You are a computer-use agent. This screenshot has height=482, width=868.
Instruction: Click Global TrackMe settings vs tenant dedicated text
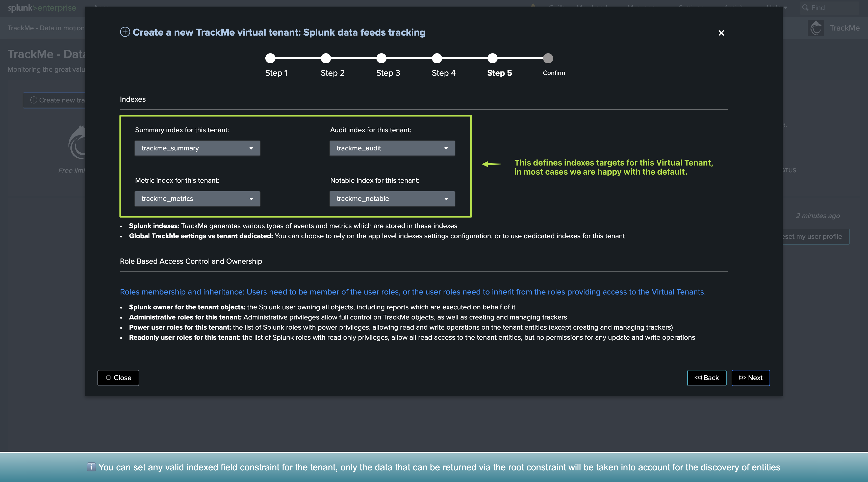pos(377,236)
